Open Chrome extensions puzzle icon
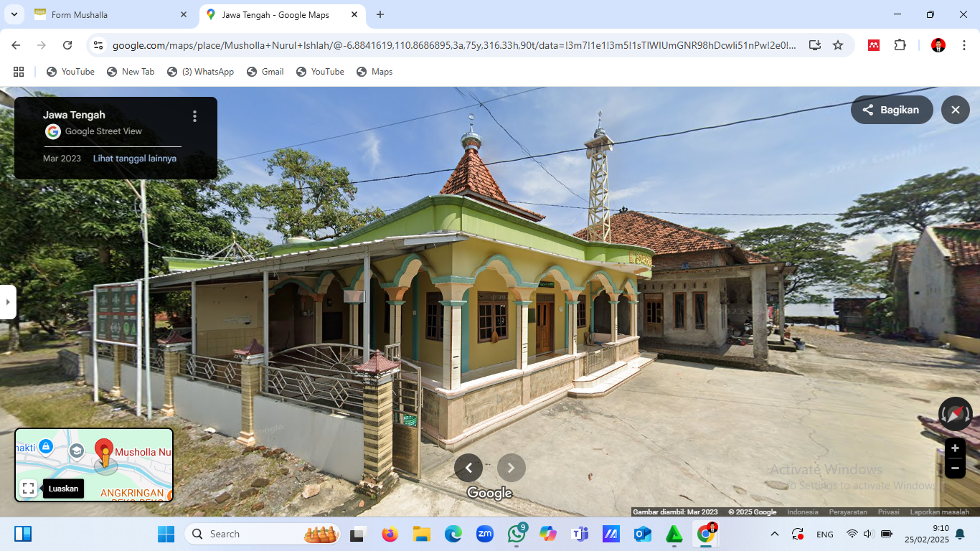The image size is (980, 551). pyautogui.click(x=900, y=45)
